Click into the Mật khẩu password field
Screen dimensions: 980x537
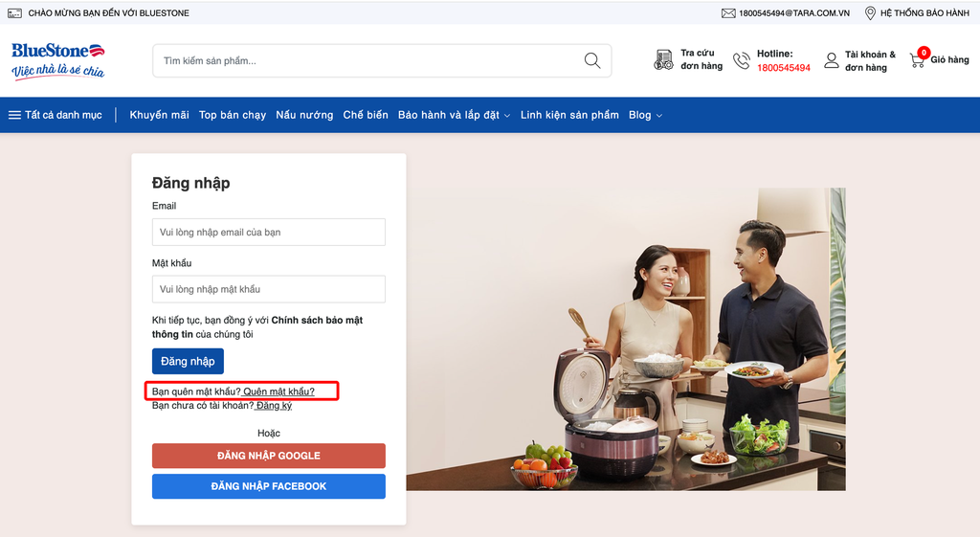(x=268, y=289)
